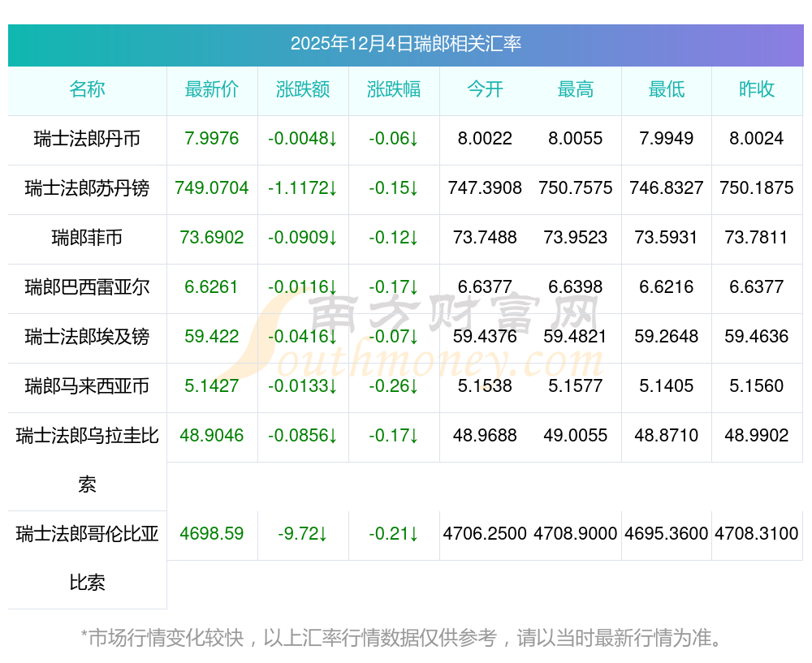Screen dimensions: 812x663
Task: Select latest price 4698.59
Action: [212, 534]
